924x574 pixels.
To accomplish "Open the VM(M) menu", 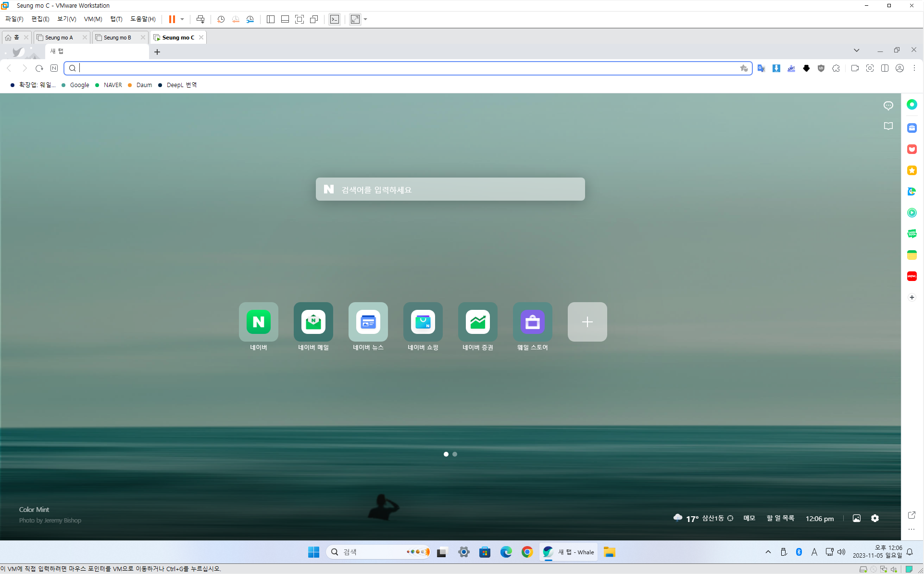I will coord(93,19).
